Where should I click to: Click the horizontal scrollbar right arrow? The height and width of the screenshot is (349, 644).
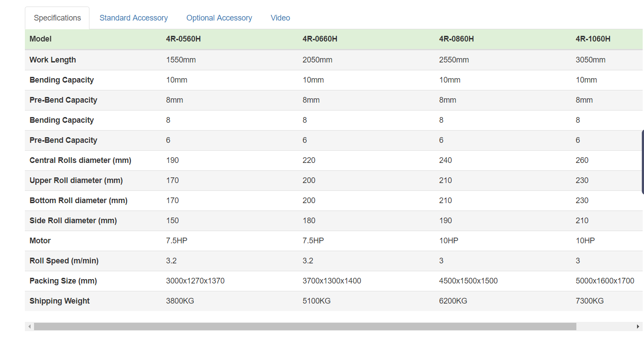[x=638, y=326]
